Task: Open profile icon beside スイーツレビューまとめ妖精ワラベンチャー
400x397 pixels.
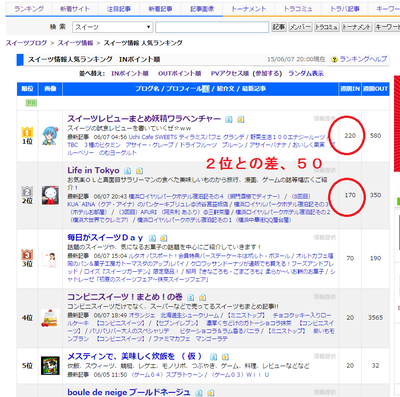Action: coord(229,119)
